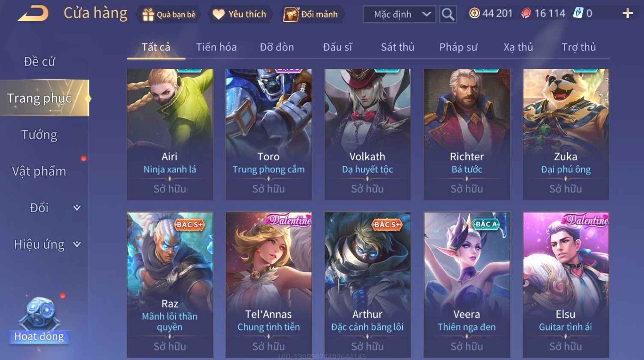The image size is (644, 360).
Task: Open the Mặc định sort dropdown
Action: click(x=399, y=14)
